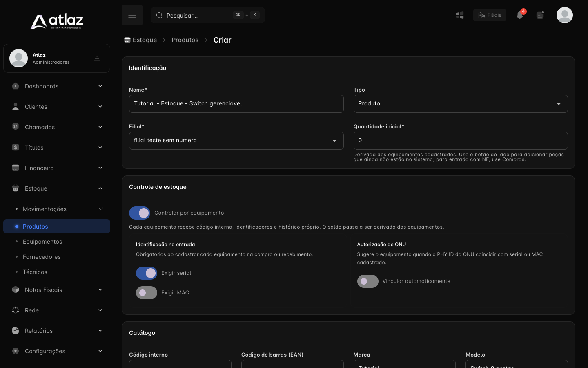The width and height of the screenshot is (588, 368).
Task: Click the Estoque basket icon in sidebar
Action: tap(16, 188)
